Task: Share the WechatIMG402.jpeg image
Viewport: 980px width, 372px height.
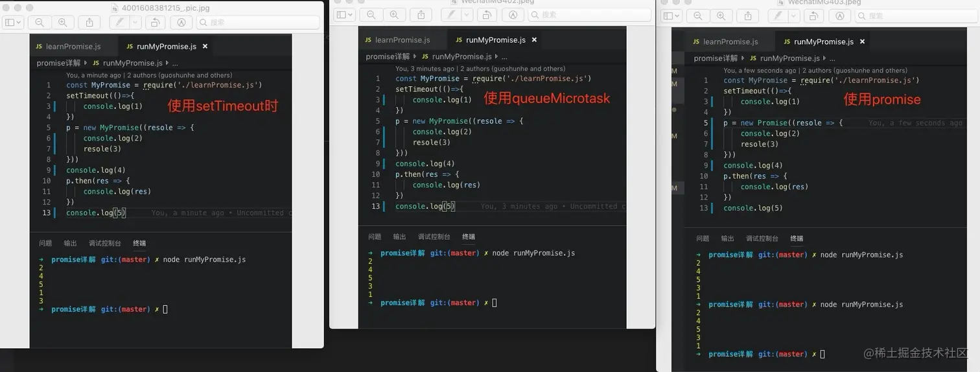Action: [421, 14]
